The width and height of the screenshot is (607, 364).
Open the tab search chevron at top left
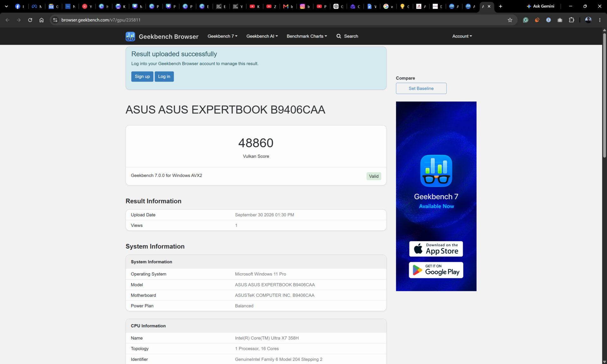(6, 6)
